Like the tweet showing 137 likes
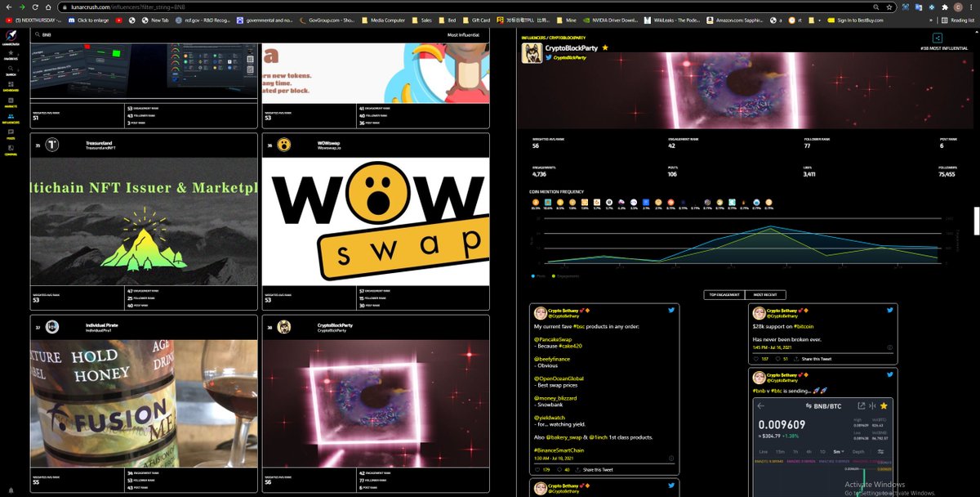 756,358
